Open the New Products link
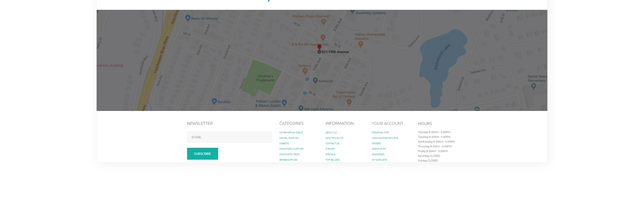The width and height of the screenshot is (644, 201). 334,138
